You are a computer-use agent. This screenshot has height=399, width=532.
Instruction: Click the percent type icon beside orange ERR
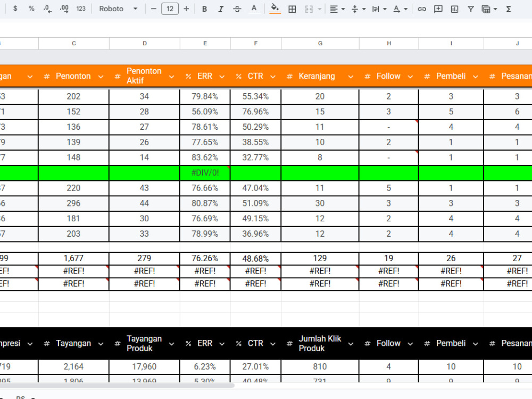tap(188, 76)
